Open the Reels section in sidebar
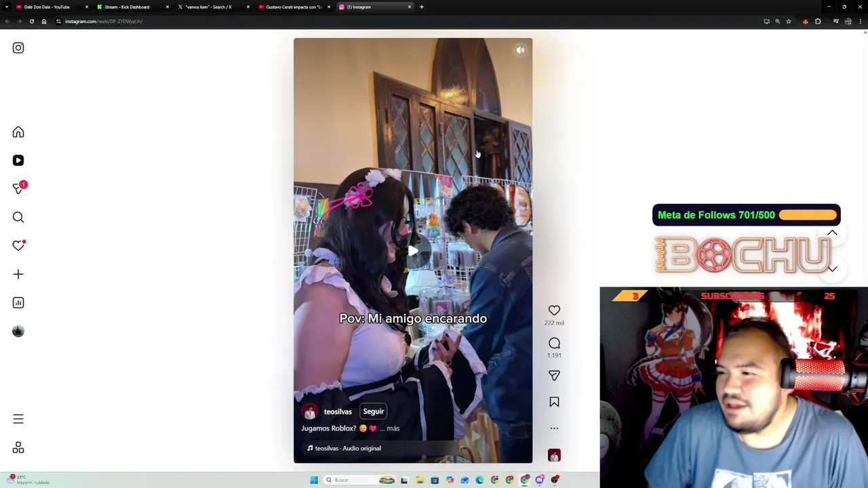 tap(18, 161)
